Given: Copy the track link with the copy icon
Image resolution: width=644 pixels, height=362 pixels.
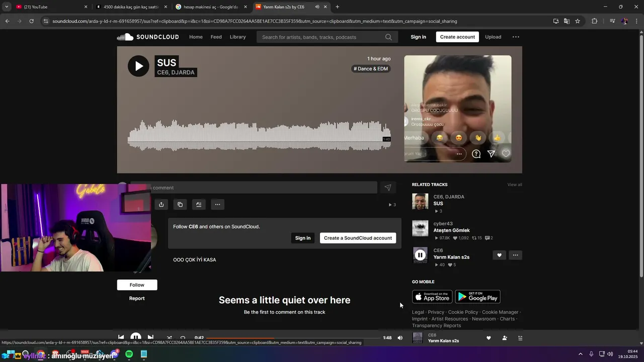Looking at the screenshot, I should point(180,205).
